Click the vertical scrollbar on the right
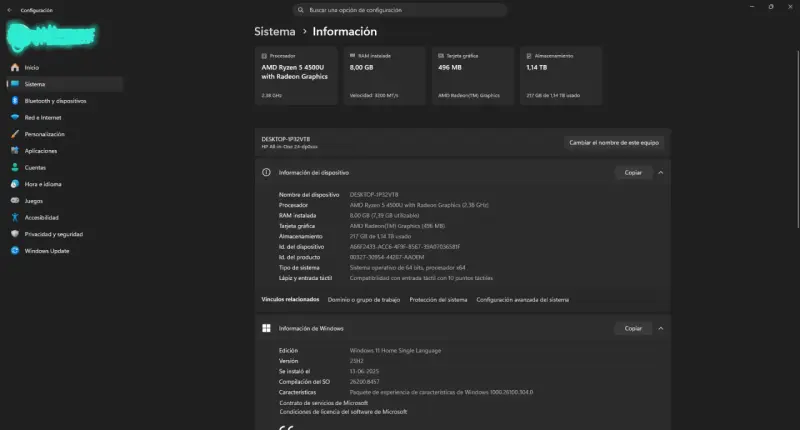The width and height of the screenshot is (800, 430). pos(797,139)
